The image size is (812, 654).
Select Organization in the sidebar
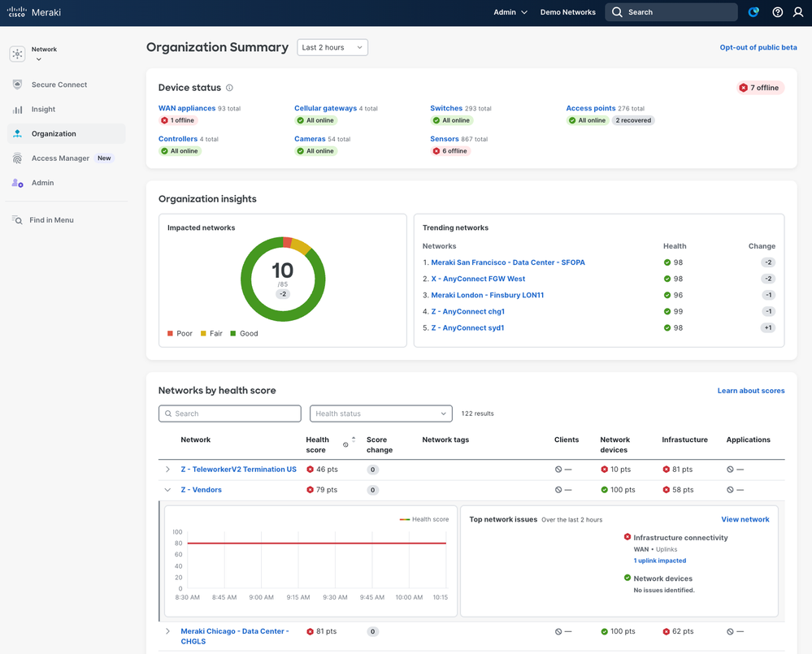click(54, 134)
